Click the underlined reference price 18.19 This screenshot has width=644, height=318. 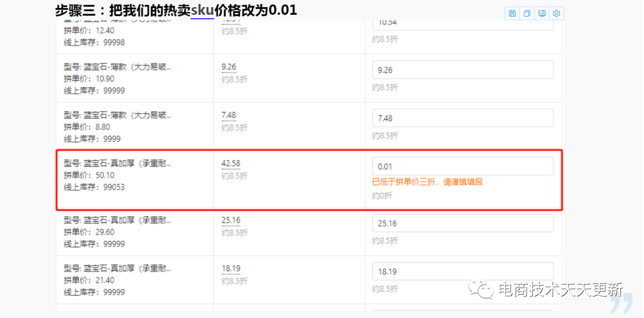[x=231, y=269]
